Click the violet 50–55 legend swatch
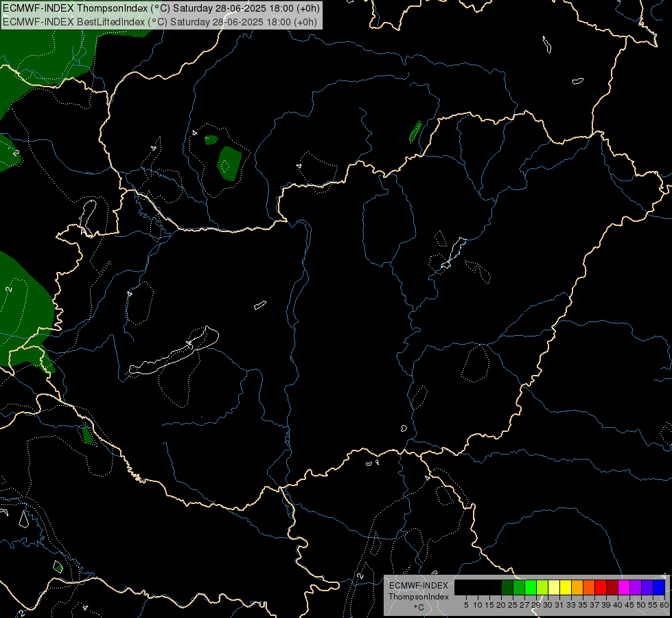The height and width of the screenshot is (618, 672). pyautogui.click(x=647, y=587)
